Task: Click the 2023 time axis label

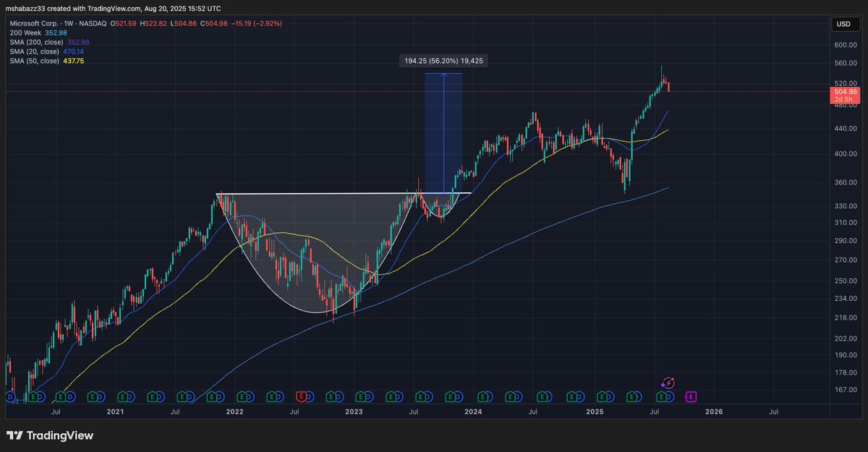Action: tap(354, 412)
